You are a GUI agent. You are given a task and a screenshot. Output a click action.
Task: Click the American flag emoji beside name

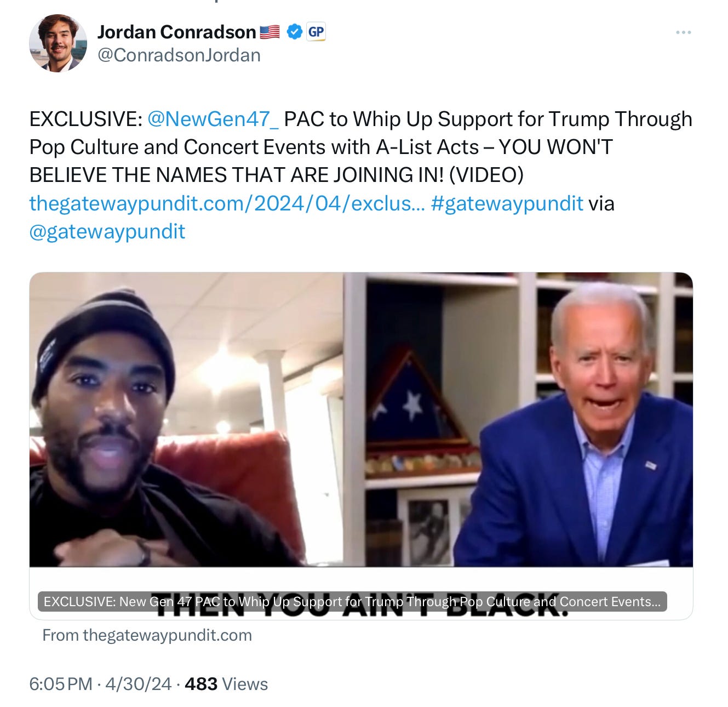tap(270, 32)
